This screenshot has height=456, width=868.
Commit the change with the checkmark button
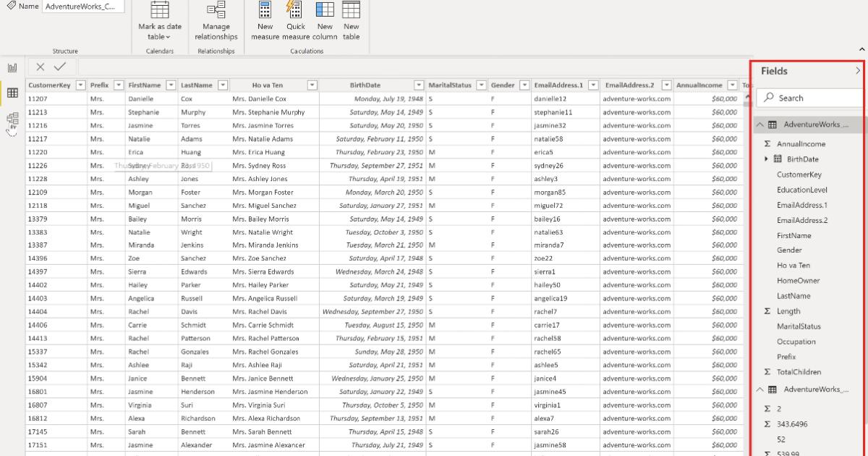click(60, 67)
